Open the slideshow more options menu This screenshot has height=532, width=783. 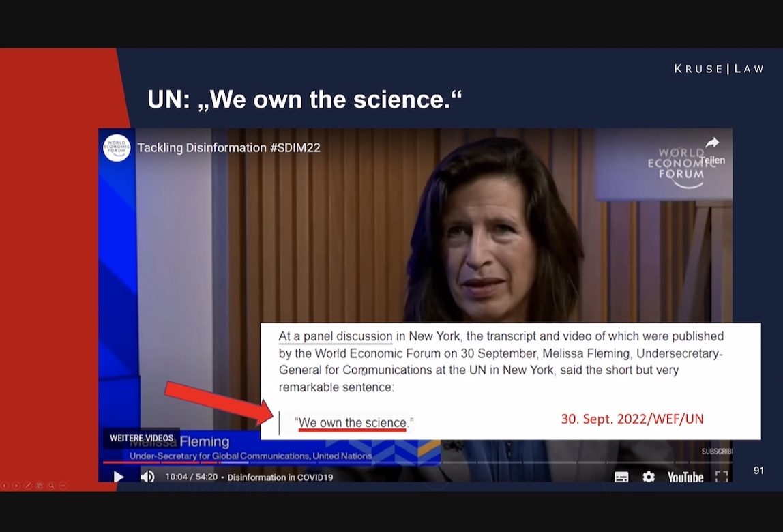click(x=63, y=486)
